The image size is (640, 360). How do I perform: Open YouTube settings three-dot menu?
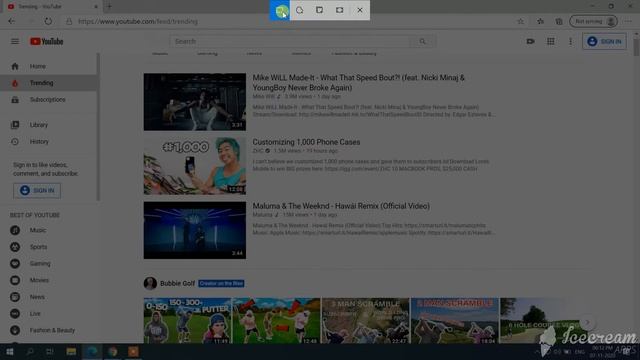tap(571, 41)
